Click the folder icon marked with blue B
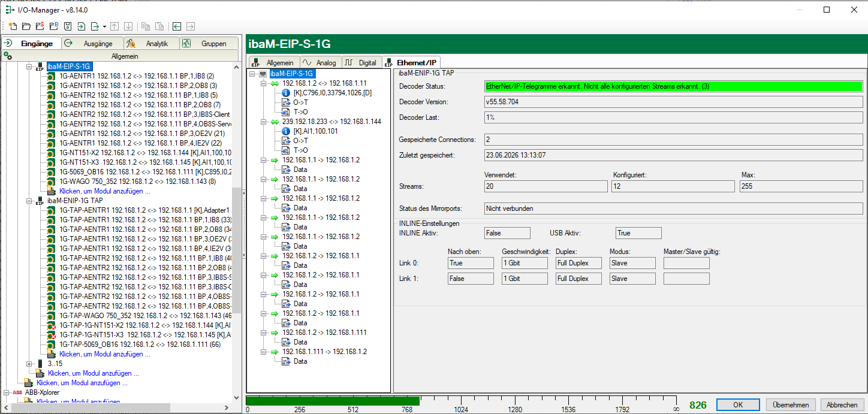868x414 pixels. coord(53,26)
